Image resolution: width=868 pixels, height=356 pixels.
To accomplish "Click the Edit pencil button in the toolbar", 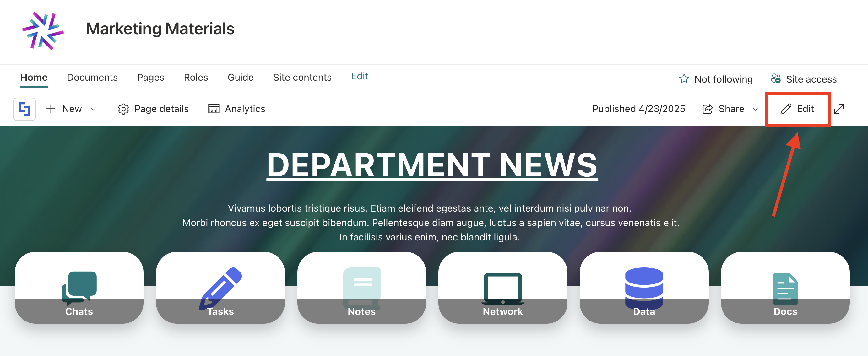I will tap(797, 109).
